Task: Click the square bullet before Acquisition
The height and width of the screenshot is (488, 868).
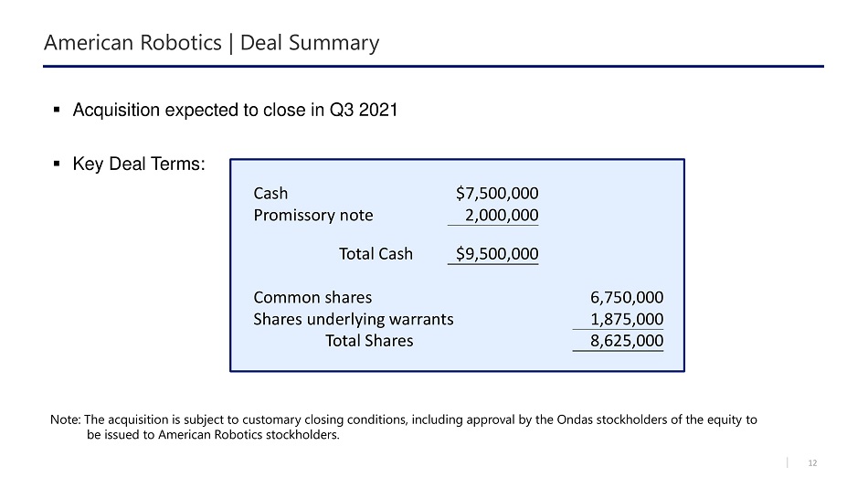Action: (57, 111)
